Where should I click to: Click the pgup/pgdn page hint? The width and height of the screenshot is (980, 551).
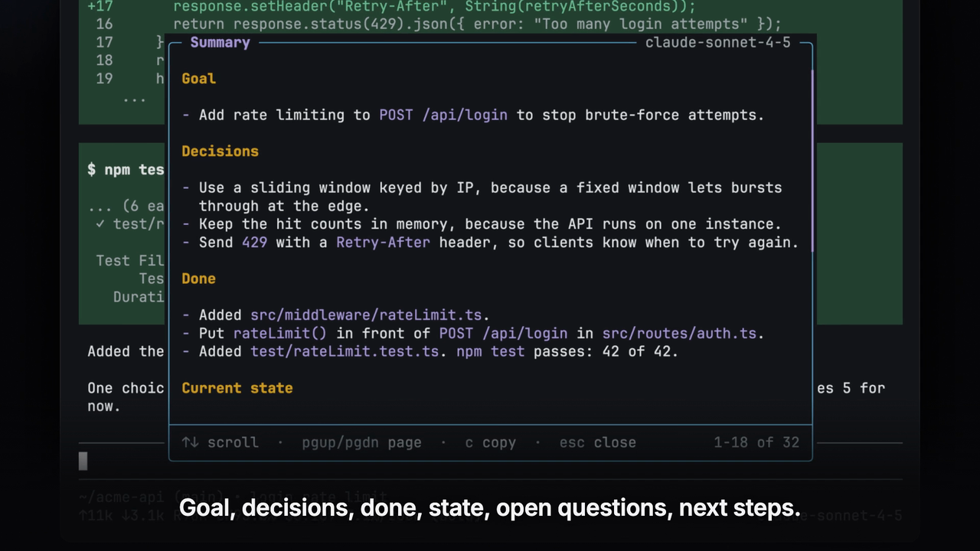pos(361,442)
